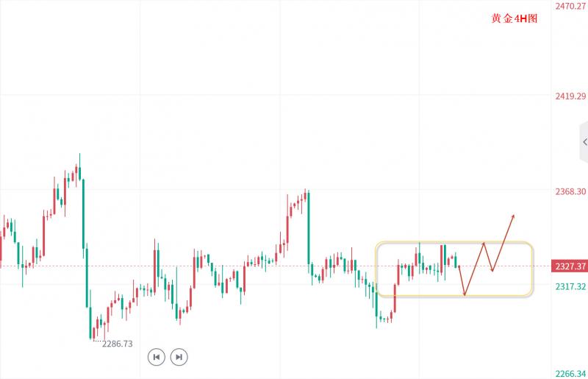This screenshot has width=588, height=379.
Task: Click the candle at the 2286.73 low
Action: pyautogui.click(x=92, y=327)
